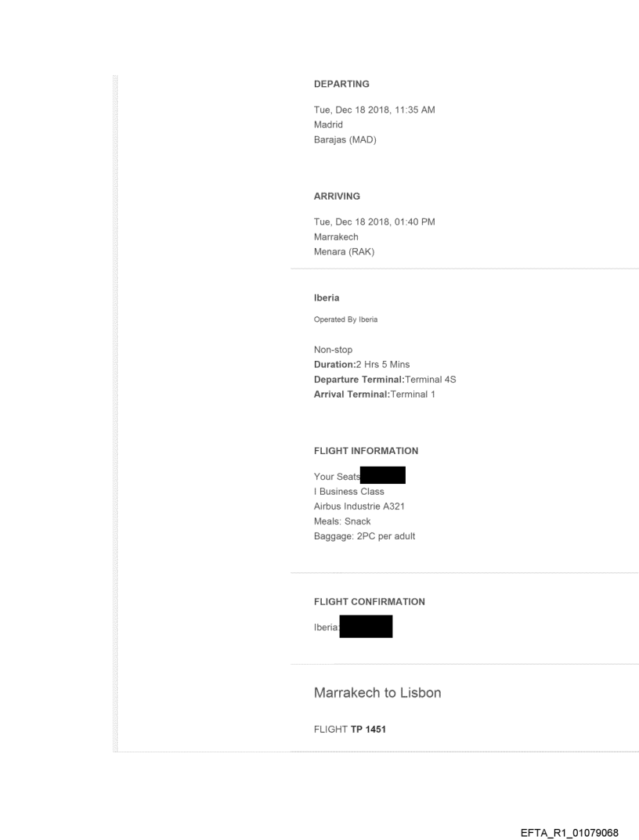Click the Meals: Snack line
The image size is (639, 840).
pos(342,521)
